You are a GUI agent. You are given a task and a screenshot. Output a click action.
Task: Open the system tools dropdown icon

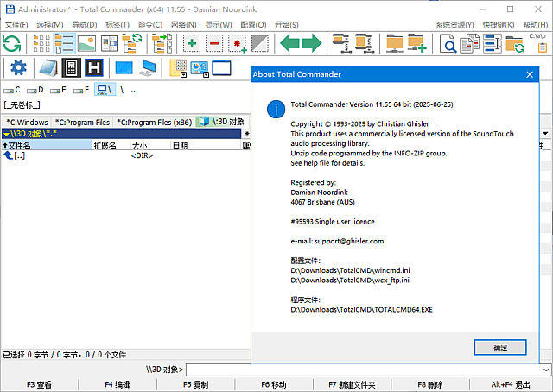tap(200, 68)
